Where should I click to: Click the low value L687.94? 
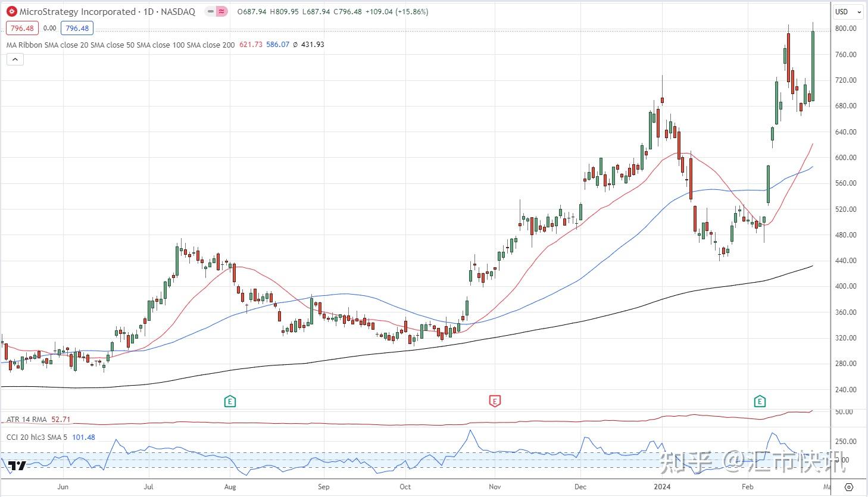tap(316, 11)
